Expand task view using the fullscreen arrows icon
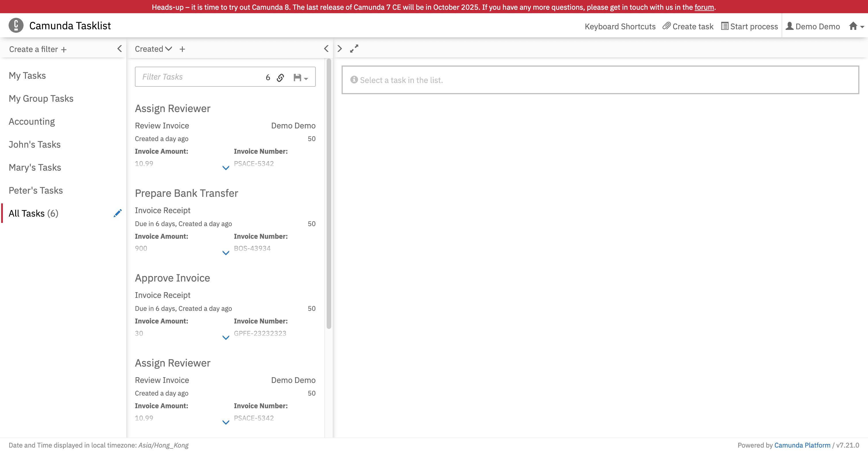 tap(354, 49)
